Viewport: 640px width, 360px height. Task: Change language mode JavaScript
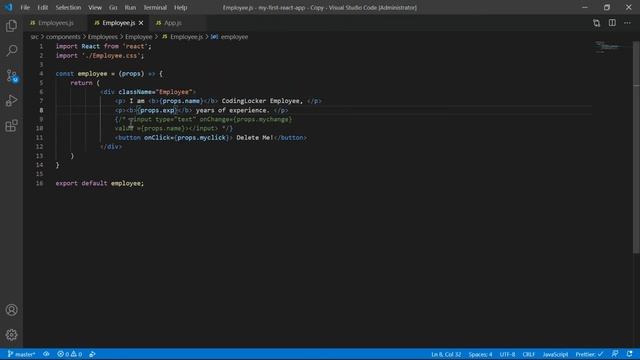click(555, 354)
